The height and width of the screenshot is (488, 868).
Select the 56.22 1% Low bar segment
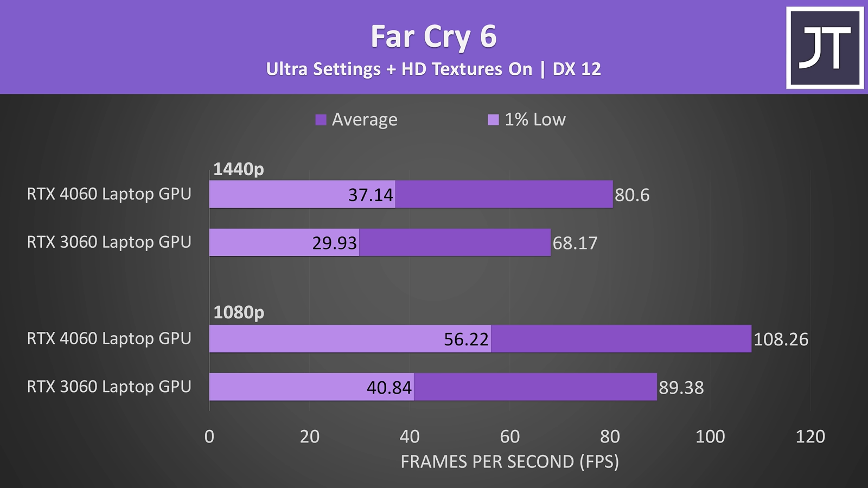pyautogui.click(x=350, y=339)
